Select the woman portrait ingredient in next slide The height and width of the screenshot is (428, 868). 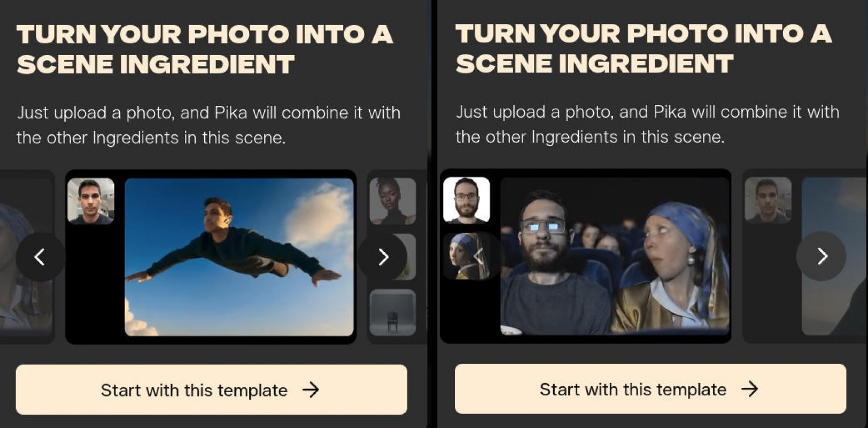(393, 201)
